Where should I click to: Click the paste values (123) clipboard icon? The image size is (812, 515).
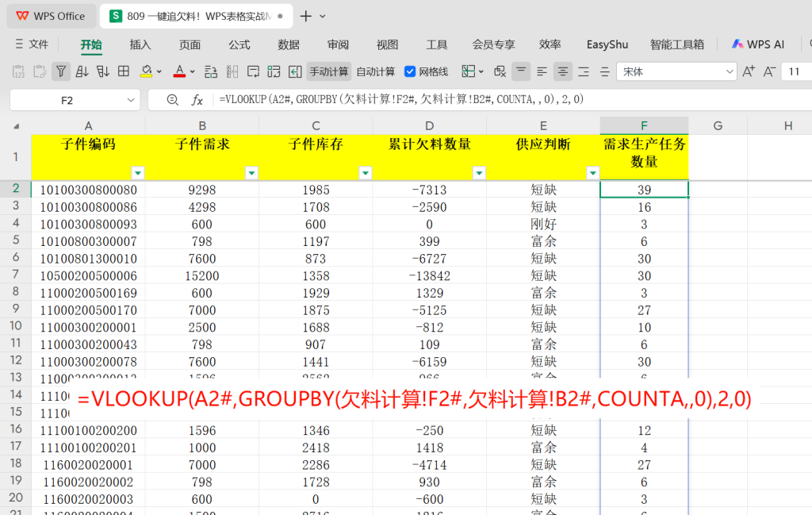18,71
